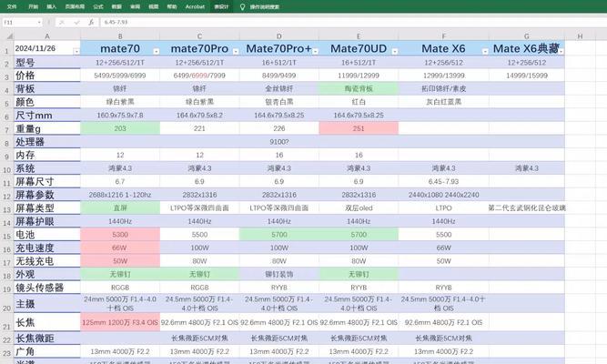Click the green 陶瓷背板 cell
The width and height of the screenshot is (607, 364).
pyautogui.click(x=359, y=88)
